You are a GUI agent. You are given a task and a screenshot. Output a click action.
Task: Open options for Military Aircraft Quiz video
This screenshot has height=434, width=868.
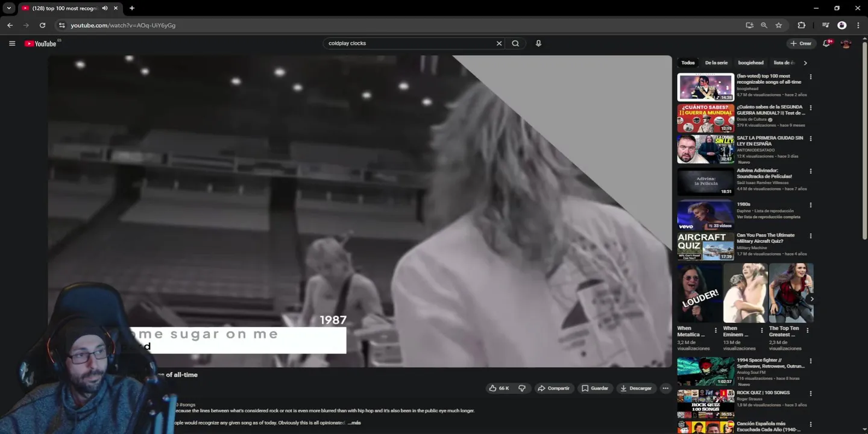point(811,236)
